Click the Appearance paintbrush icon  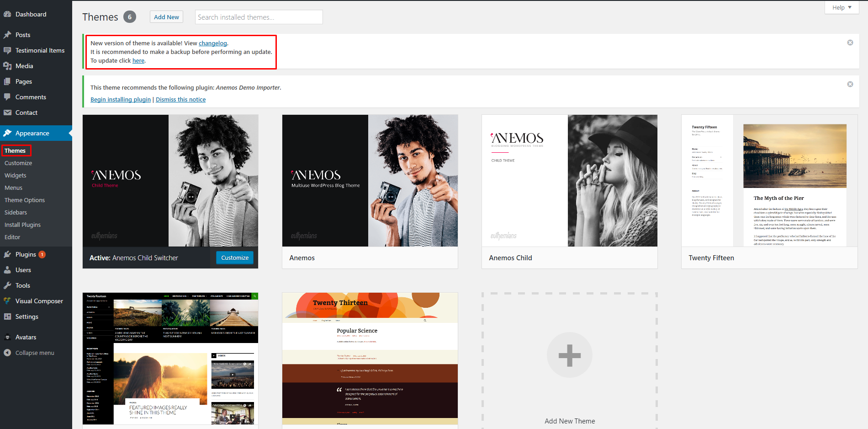click(7, 133)
